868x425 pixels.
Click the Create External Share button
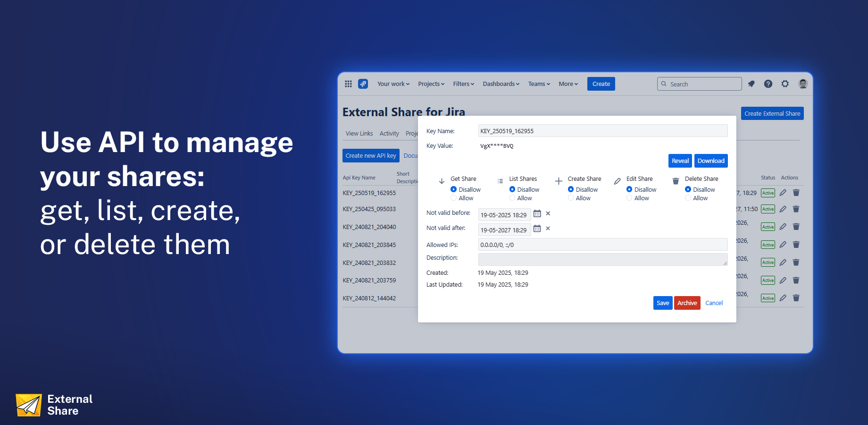pos(772,113)
